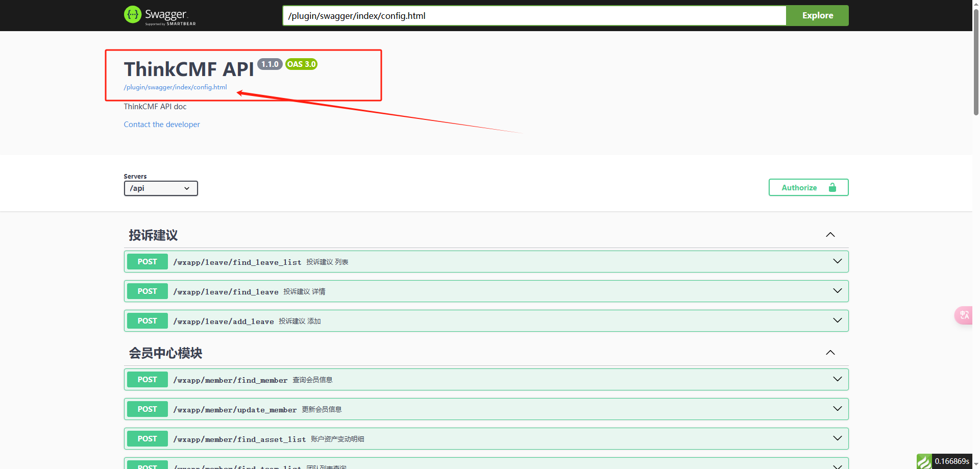Click the 查询会员信息 summary text
980x469 pixels.
(x=312, y=380)
